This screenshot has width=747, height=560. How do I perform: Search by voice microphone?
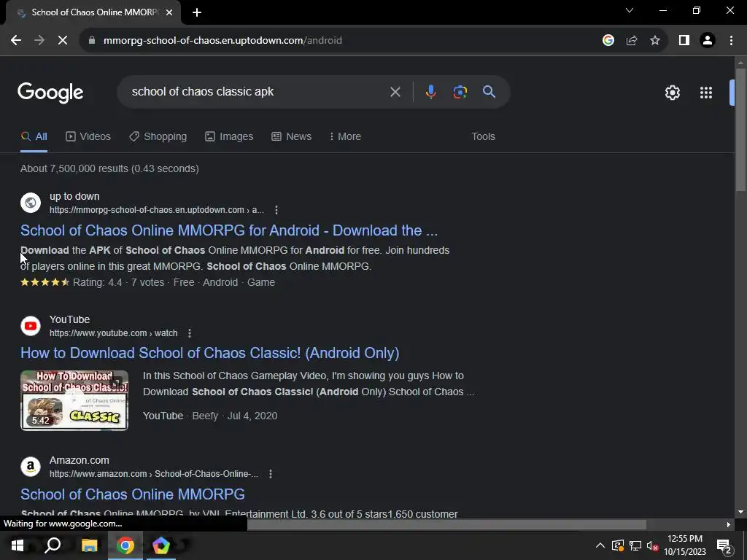pyautogui.click(x=430, y=92)
